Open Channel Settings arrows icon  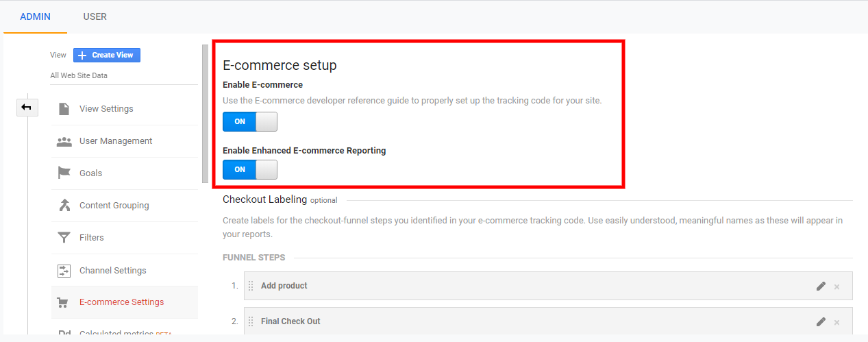(x=64, y=271)
